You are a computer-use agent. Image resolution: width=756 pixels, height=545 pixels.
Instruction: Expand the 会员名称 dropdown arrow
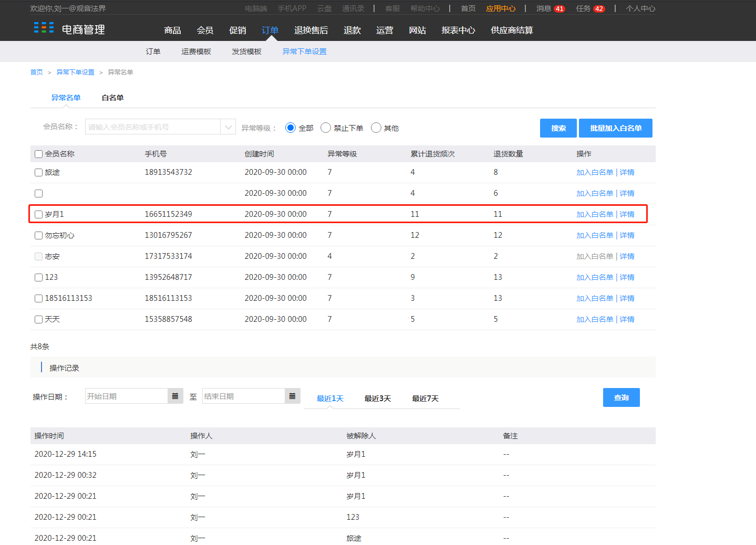pyautogui.click(x=228, y=127)
